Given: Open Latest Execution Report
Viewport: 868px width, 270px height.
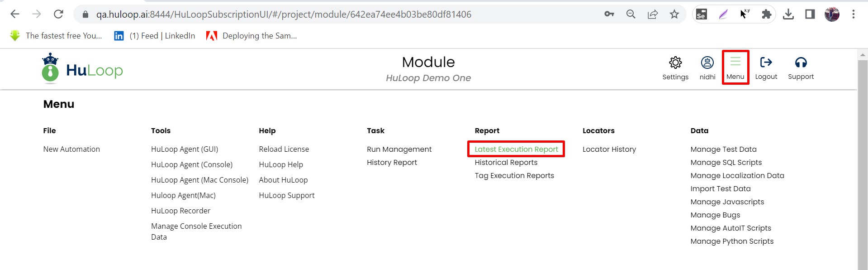Looking at the screenshot, I should [516, 149].
